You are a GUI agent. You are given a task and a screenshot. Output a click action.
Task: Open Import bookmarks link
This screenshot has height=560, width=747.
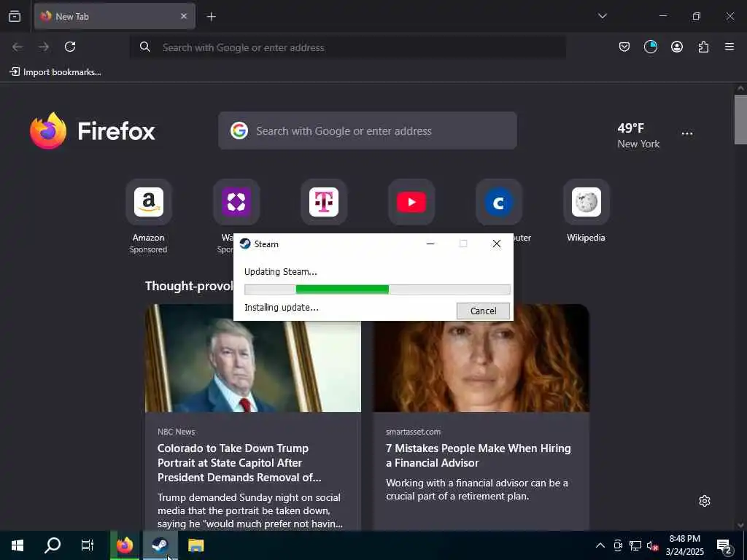55,72
